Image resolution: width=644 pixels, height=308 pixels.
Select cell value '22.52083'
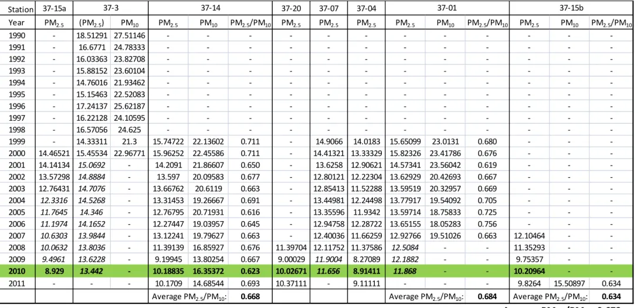pyautogui.click(x=130, y=94)
